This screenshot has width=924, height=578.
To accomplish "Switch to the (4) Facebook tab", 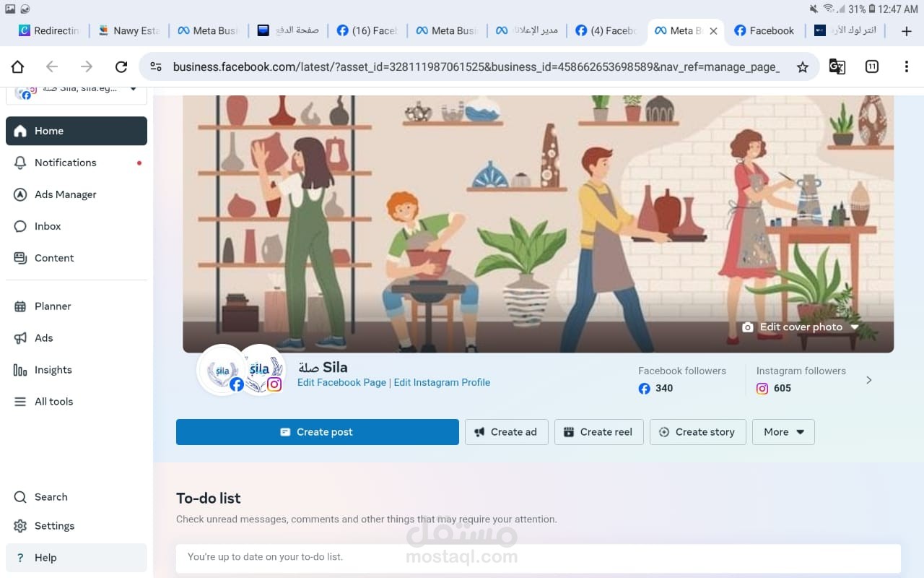I will click(606, 30).
